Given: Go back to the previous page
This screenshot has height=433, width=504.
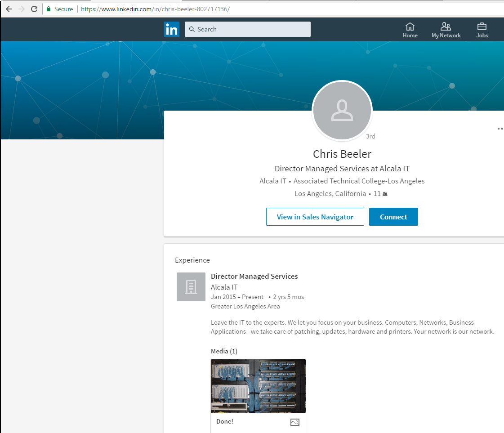Looking at the screenshot, I should [x=9, y=9].
